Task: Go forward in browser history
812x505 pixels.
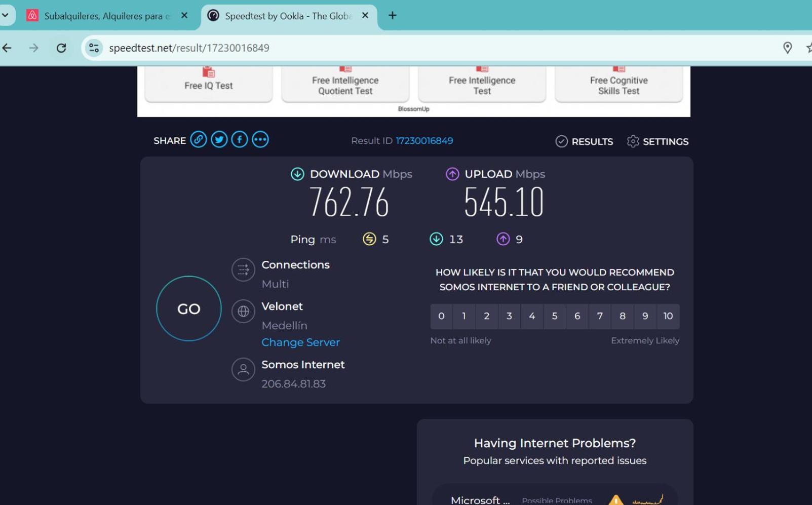Action: pyautogui.click(x=34, y=48)
